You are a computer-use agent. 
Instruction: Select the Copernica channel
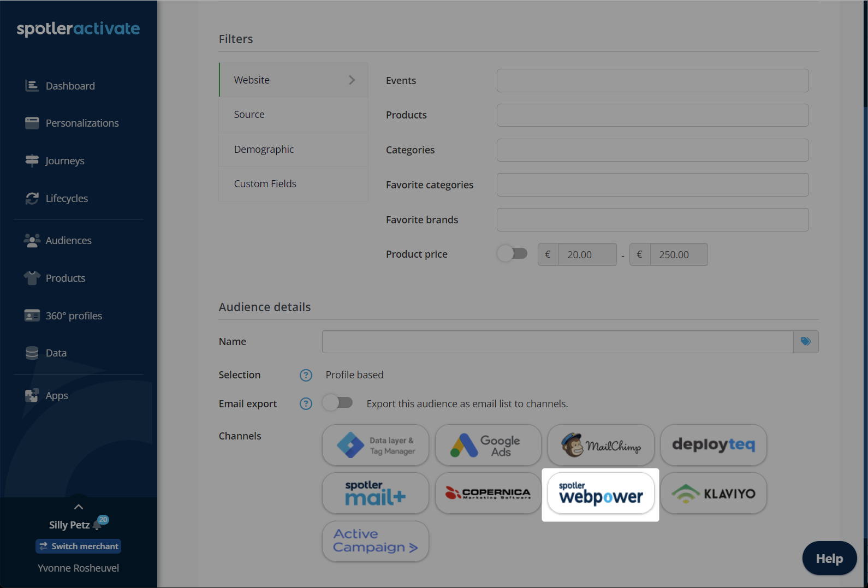(x=488, y=494)
